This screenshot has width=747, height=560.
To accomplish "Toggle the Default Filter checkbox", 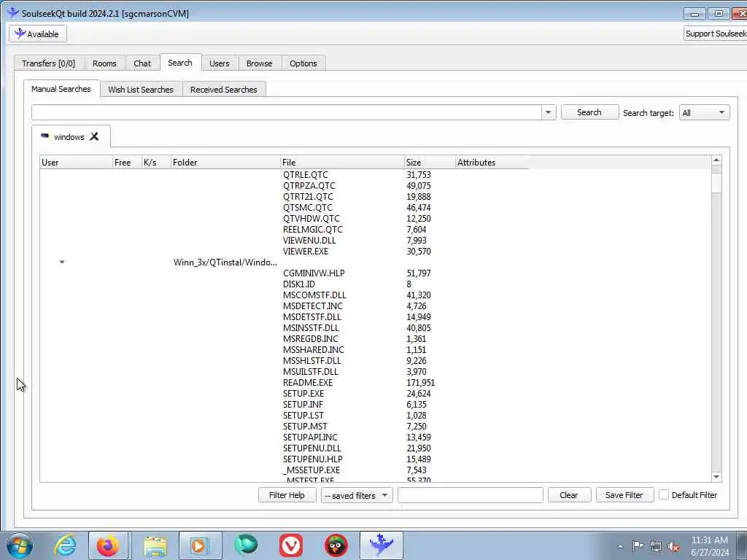I will [x=663, y=495].
